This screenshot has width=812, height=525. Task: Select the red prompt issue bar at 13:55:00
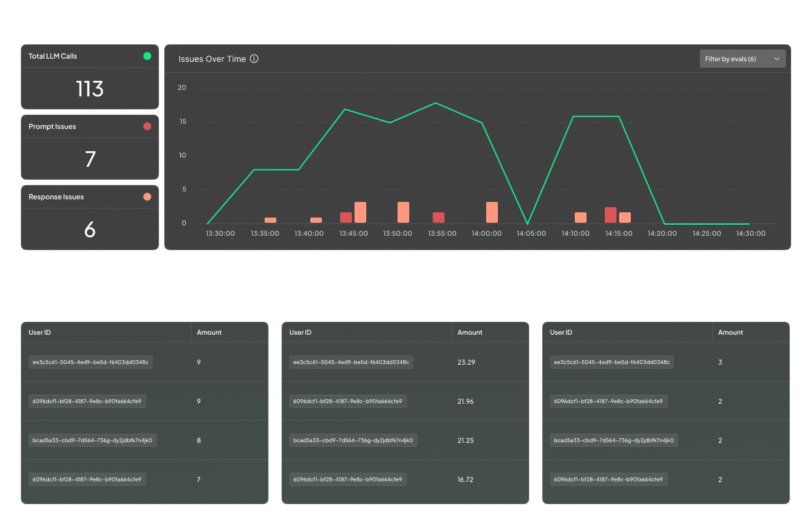(439, 218)
